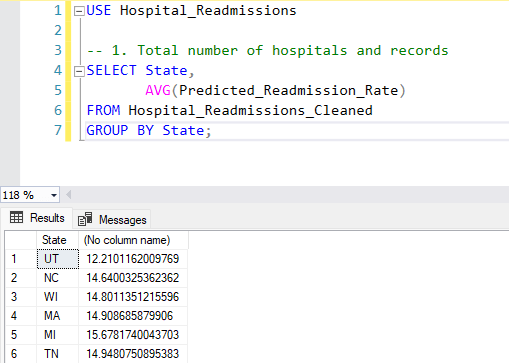509x363 pixels.
Task: Click the AVG function keyword
Action: (x=158, y=90)
